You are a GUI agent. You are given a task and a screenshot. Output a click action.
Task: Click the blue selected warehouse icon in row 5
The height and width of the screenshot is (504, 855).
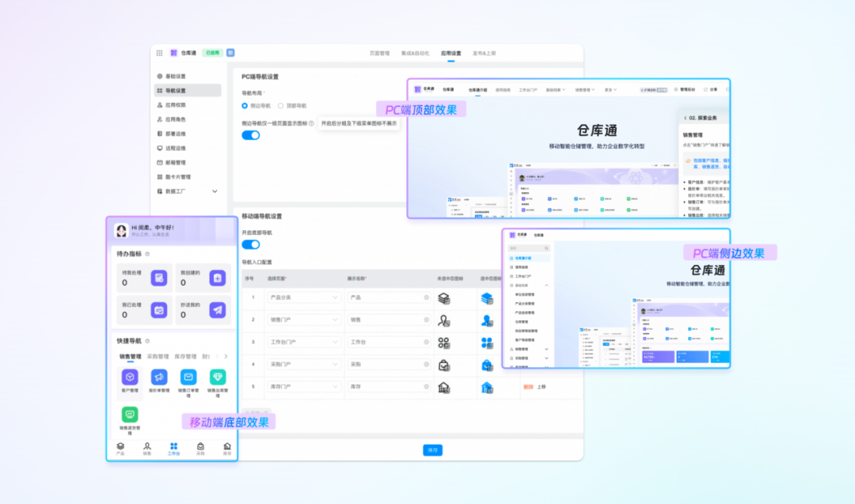(x=487, y=388)
